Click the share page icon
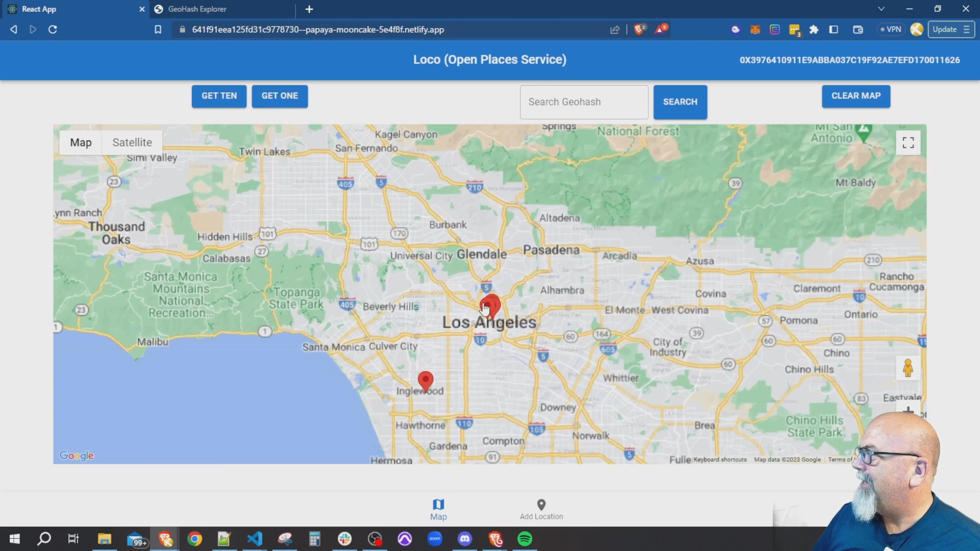The image size is (980, 551). (615, 30)
